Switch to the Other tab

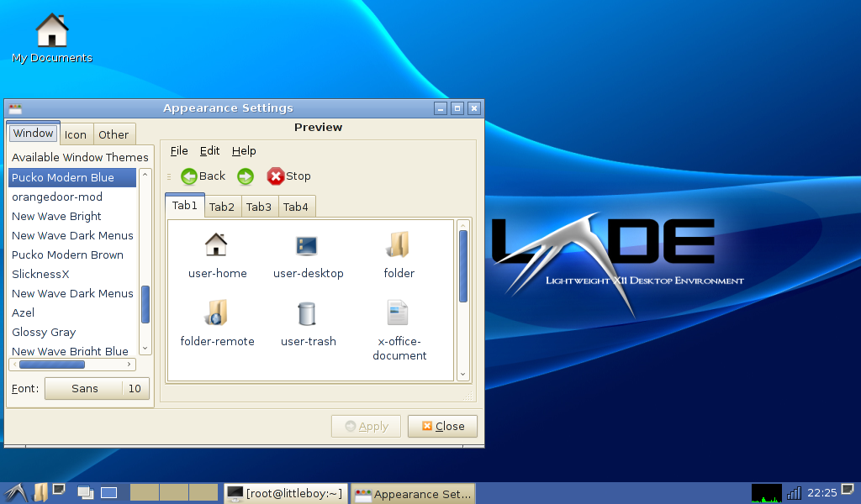[114, 134]
